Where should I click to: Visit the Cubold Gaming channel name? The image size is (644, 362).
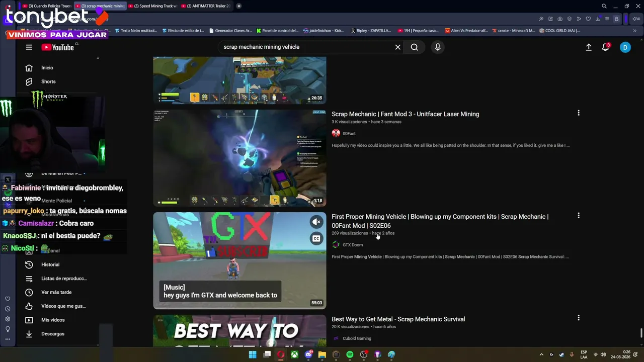pyautogui.click(x=357, y=338)
